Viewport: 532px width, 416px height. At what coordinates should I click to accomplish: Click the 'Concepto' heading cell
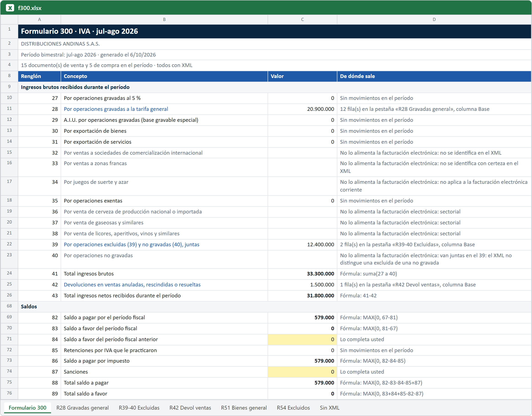pos(164,76)
